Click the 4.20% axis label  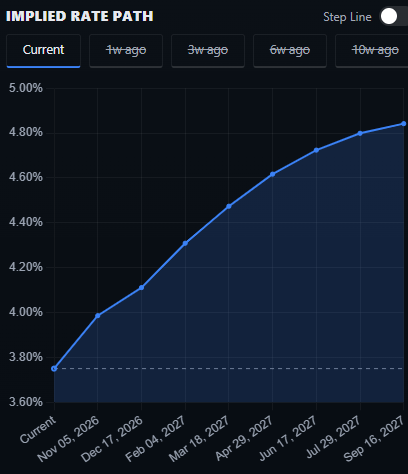[x=26, y=267]
